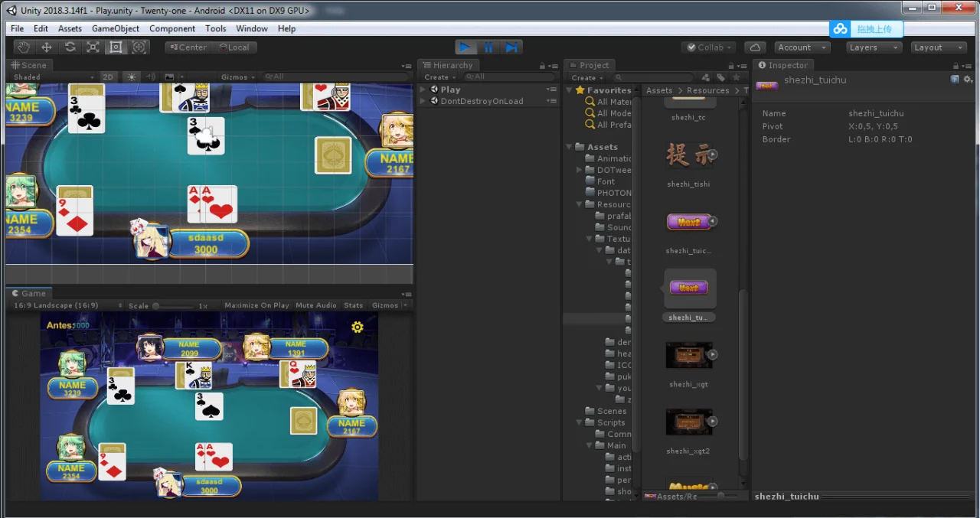980x518 pixels.
Task: Open the Scene view Gizmos dropdown
Action: point(238,77)
